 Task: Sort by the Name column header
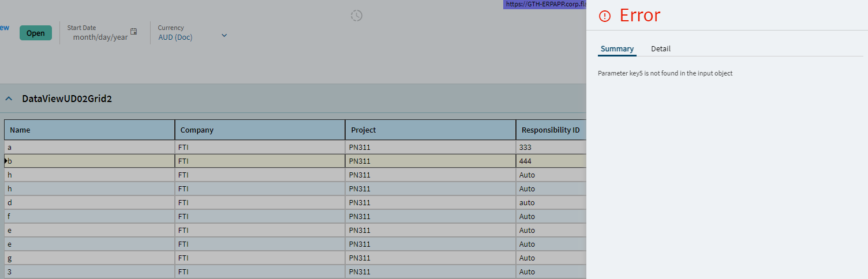click(x=89, y=130)
